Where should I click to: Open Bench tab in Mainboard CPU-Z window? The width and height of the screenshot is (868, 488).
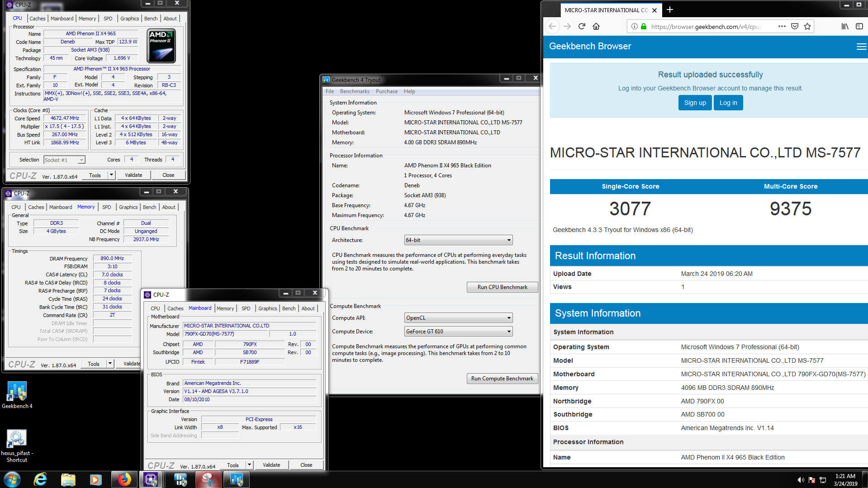[289, 308]
